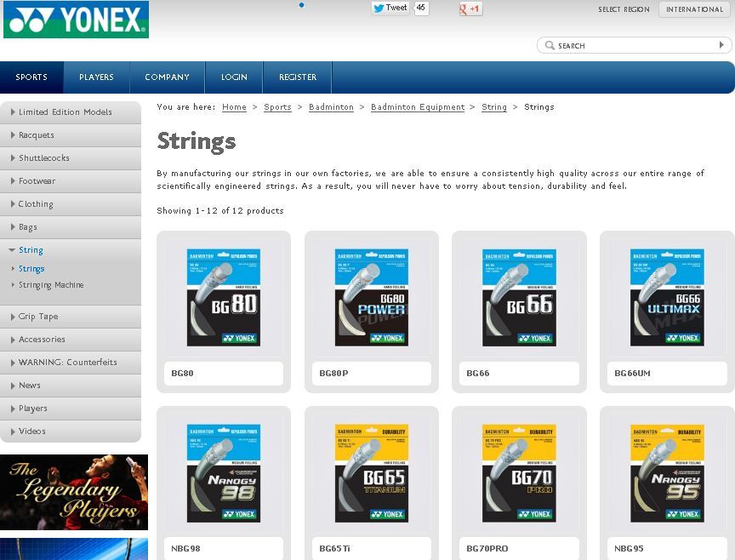This screenshot has width=735, height=560.
Task: Select the Register navigation item
Action: tap(297, 77)
